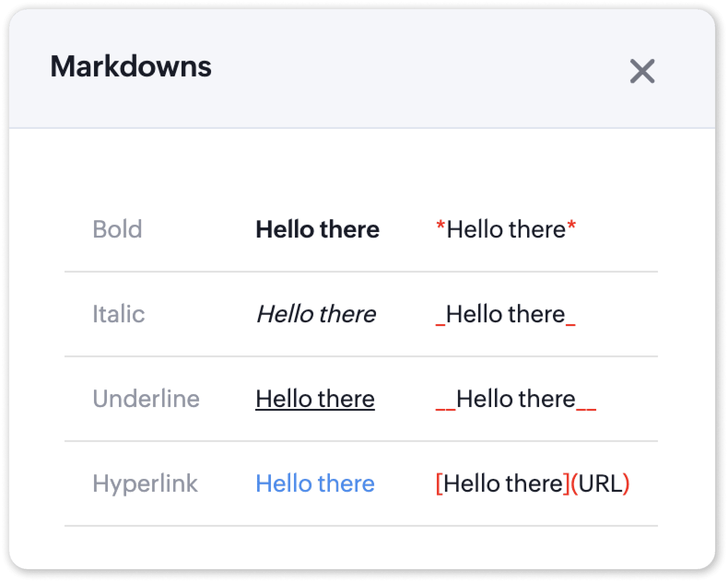Image resolution: width=728 pixels, height=582 pixels.
Task: Click the bold Hello there preview
Action: click(x=317, y=229)
